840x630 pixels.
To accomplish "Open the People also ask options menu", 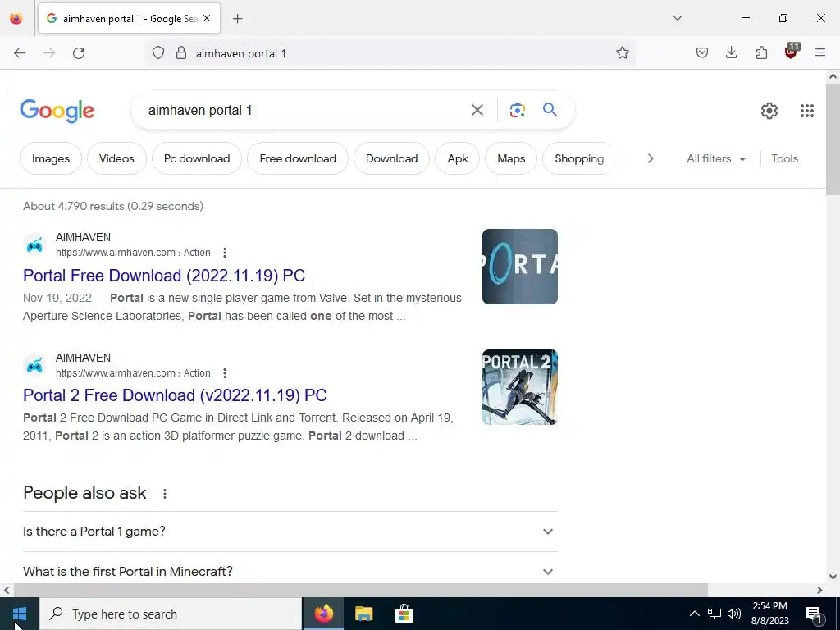I will tap(164, 494).
